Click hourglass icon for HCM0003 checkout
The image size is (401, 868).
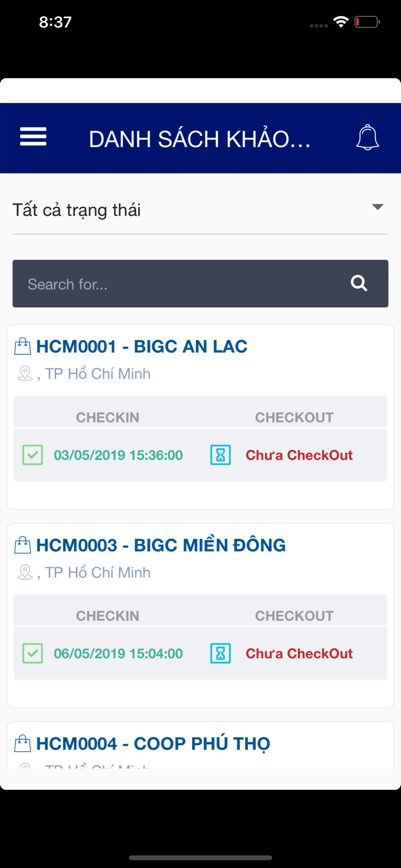pos(220,653)
